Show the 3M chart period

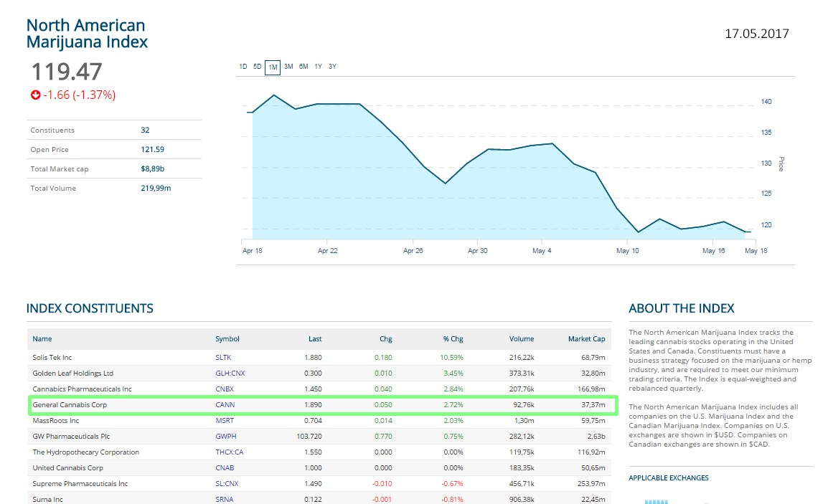(288, 67)
